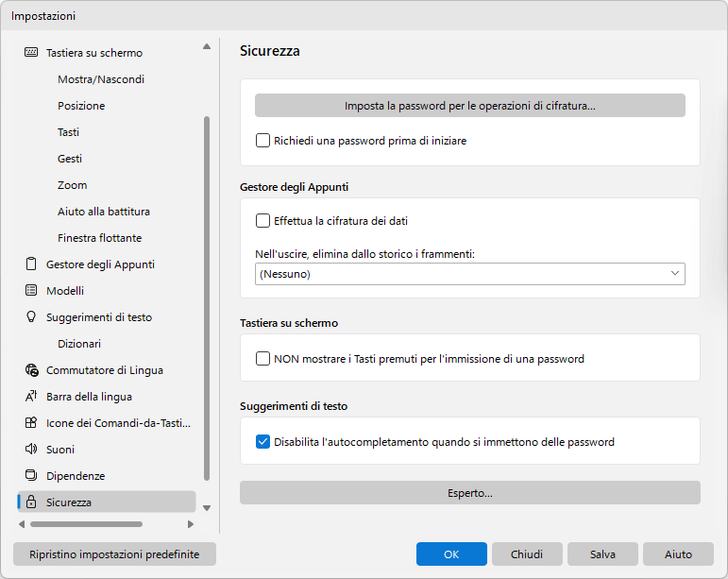
Task: Click the grid icon beside Icone dei Comandi-da-Tasti
Action: tap(31, 422)
